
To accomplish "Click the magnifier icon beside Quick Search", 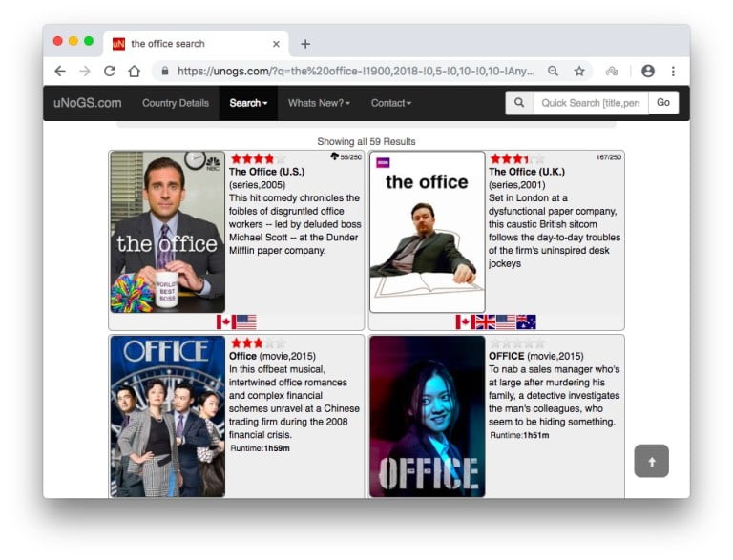I will (519, 103).
